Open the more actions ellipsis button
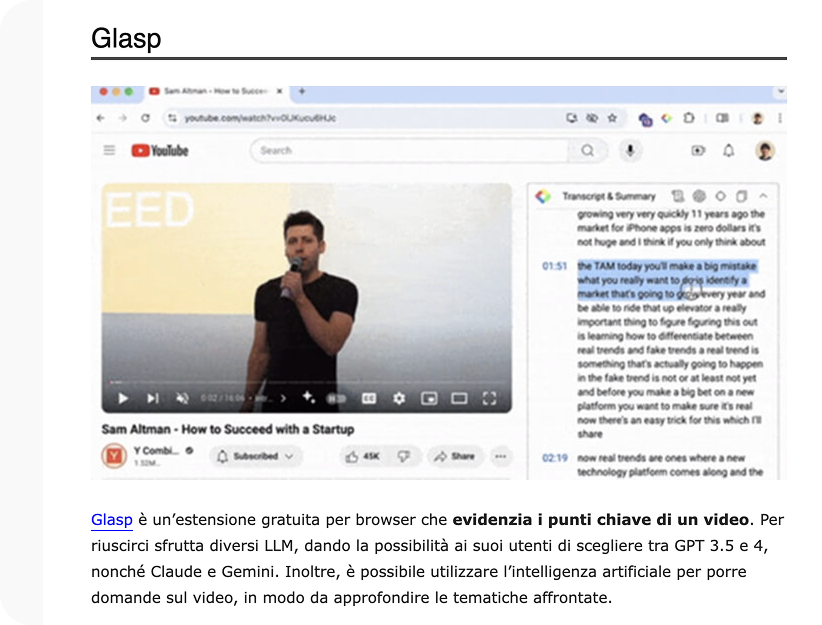822x625 pixels. tap(501, 456)
